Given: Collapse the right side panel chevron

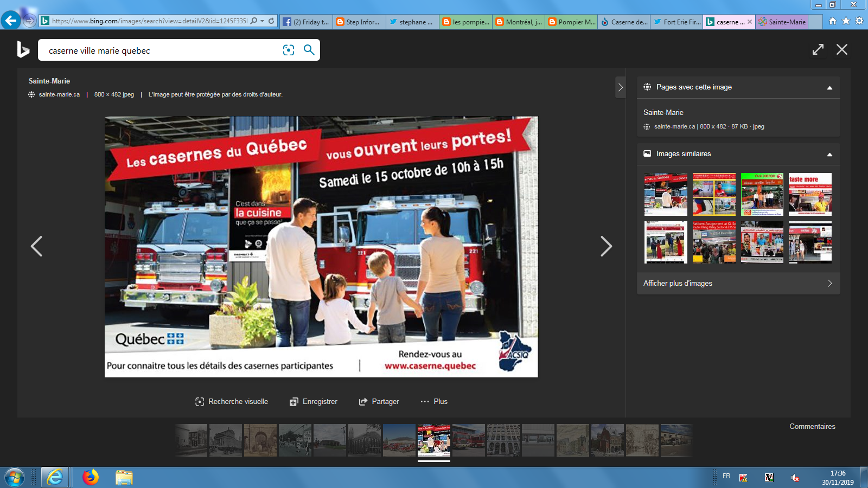Looking at the screenshot, I should click(x=621, y=87).
